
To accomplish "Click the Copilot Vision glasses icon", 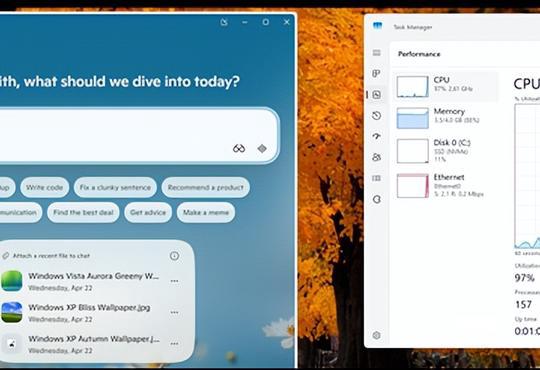I will [x=239, y=148].
